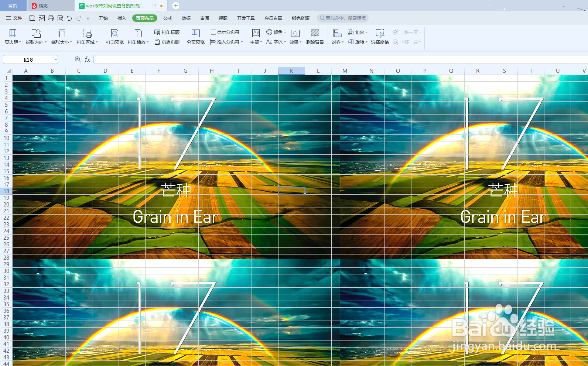Click the 效果 (effects) tool
Image resolution: width=588 pixels, height=366 pixels.
click(x=295, y=37)
